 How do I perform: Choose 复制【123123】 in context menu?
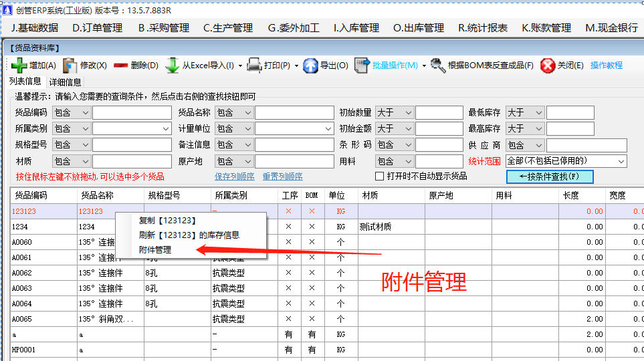[x=167, y=220]
